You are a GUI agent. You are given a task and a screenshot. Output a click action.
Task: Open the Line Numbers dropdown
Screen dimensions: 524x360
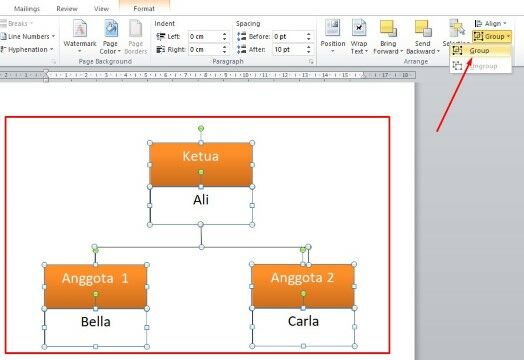27,36
